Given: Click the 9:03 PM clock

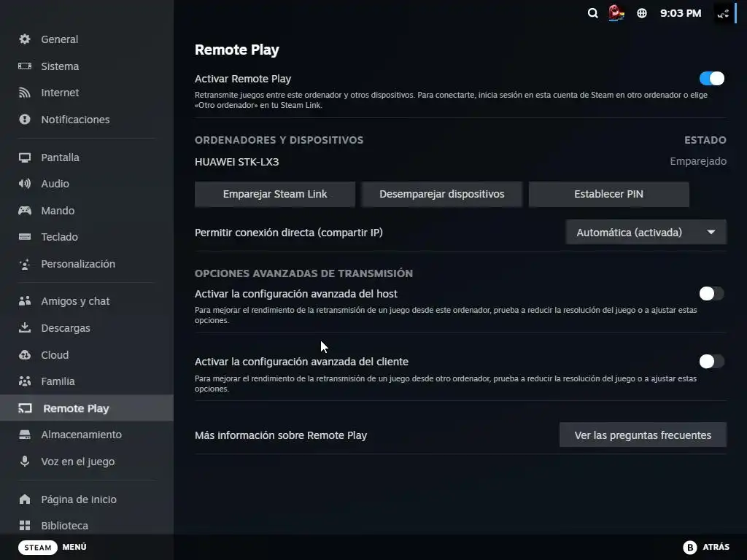Looking at the screenshot, I should 681,13.
